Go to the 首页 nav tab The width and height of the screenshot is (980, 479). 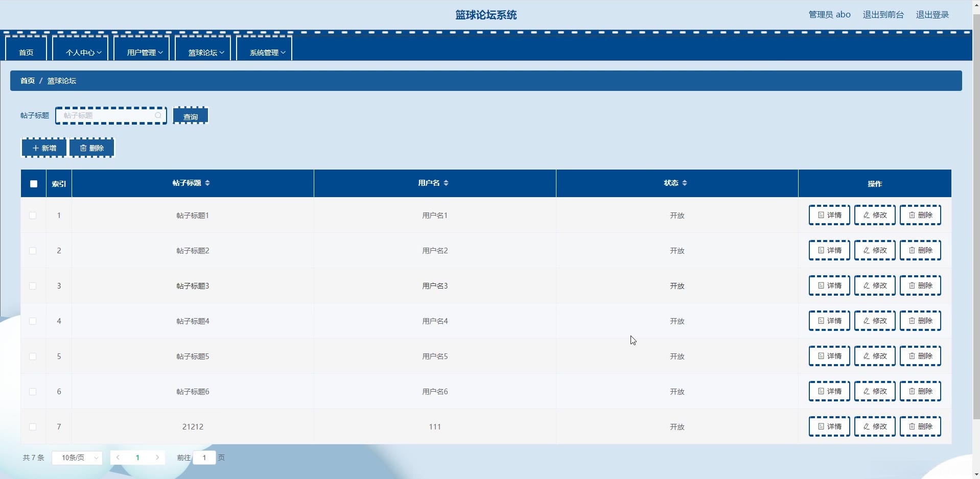(26, 49)
